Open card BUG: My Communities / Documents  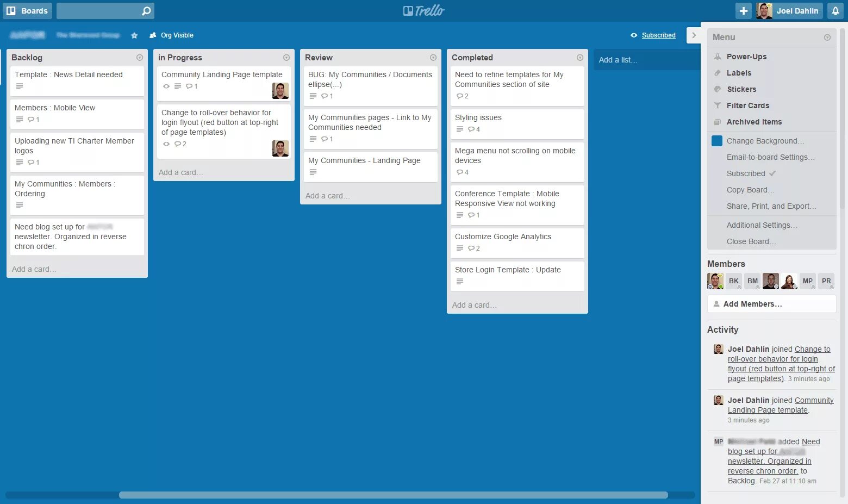(371, 86)
